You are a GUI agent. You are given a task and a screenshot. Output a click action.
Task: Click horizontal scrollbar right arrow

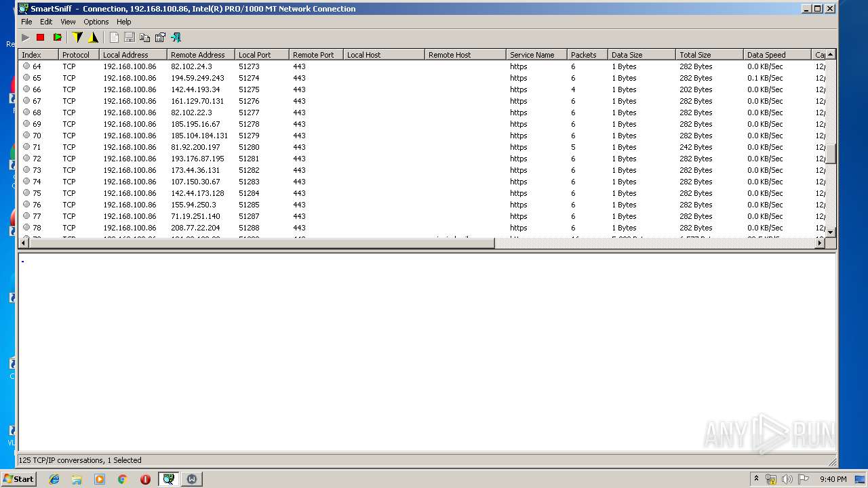click(x=819, y=243)
